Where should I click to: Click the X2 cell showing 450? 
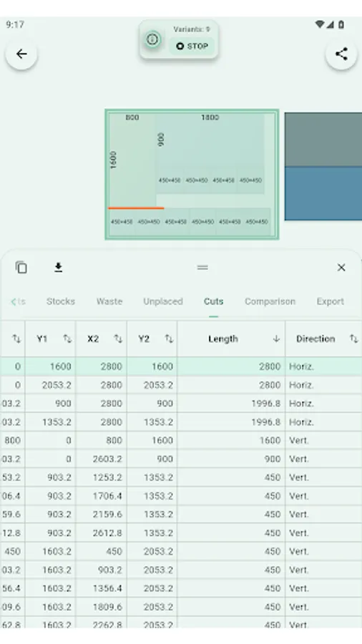point(102,551)
